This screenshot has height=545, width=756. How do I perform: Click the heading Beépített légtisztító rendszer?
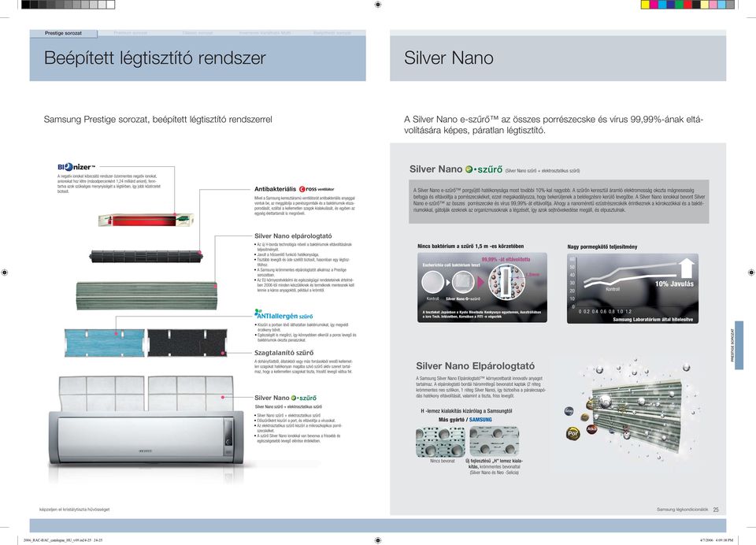click(155, 57)
